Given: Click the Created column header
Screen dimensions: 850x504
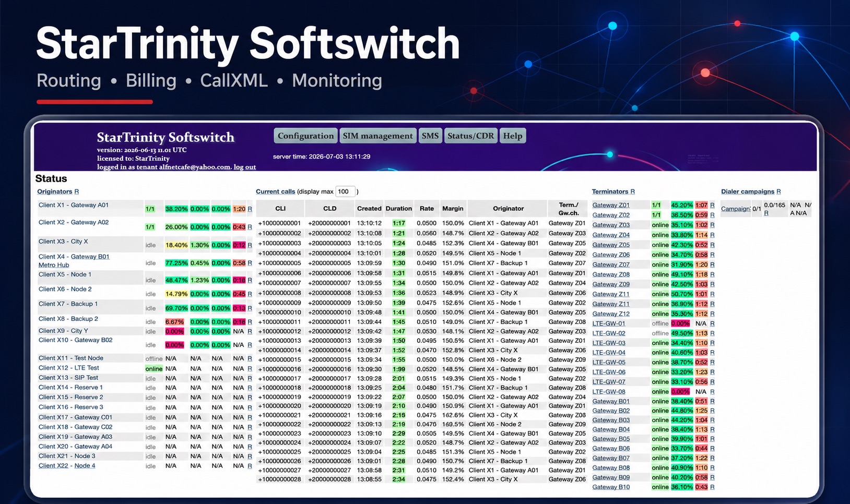Looking at the screenshot, I should [369, 209].
